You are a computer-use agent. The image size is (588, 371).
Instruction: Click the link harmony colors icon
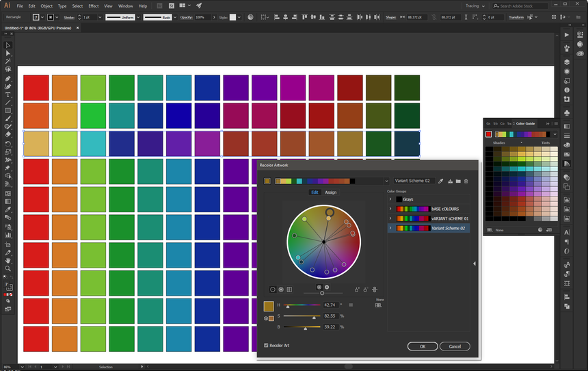(x=375, y=290)
